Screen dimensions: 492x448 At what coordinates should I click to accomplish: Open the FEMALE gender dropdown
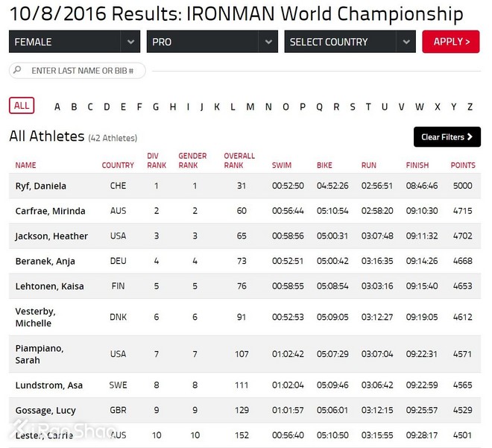75,42
